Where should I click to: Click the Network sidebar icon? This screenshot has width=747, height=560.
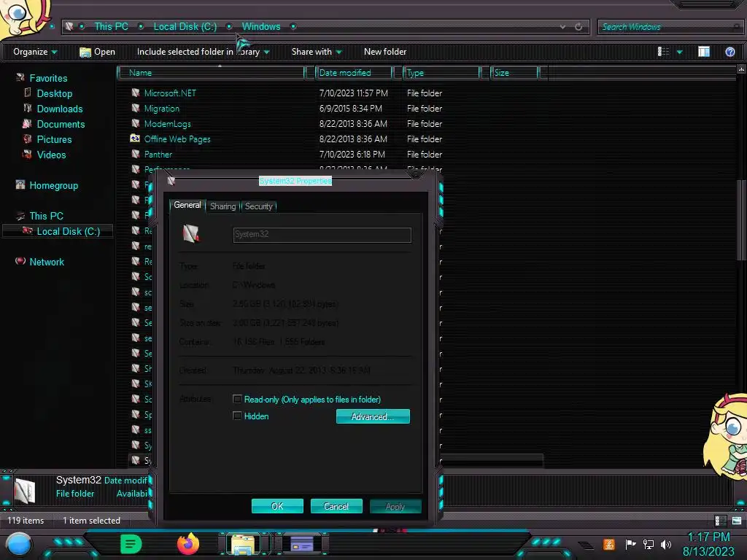[x=20, y=261]
